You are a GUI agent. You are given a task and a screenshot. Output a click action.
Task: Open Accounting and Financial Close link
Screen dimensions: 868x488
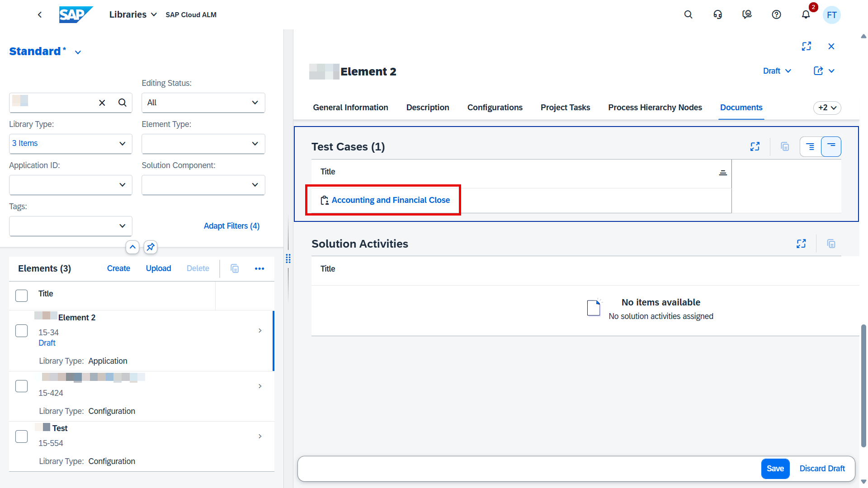click(x=391, y=200)
